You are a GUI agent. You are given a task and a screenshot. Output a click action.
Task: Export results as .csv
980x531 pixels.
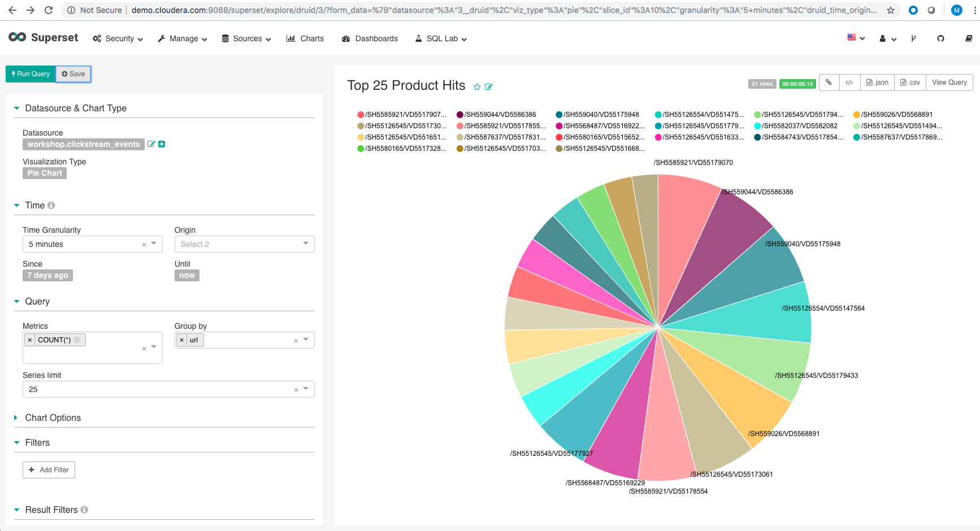910,82
